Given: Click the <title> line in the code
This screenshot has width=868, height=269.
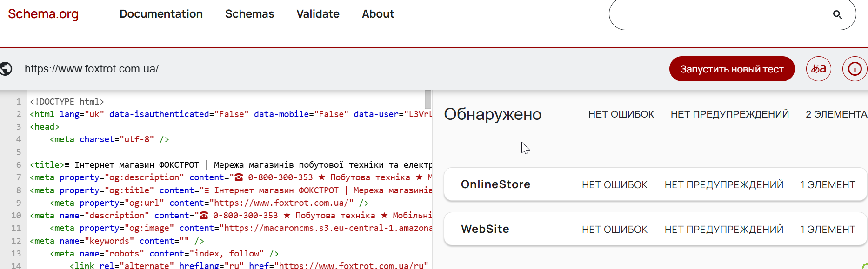Looking at the screenshot, I should [230, 165].
